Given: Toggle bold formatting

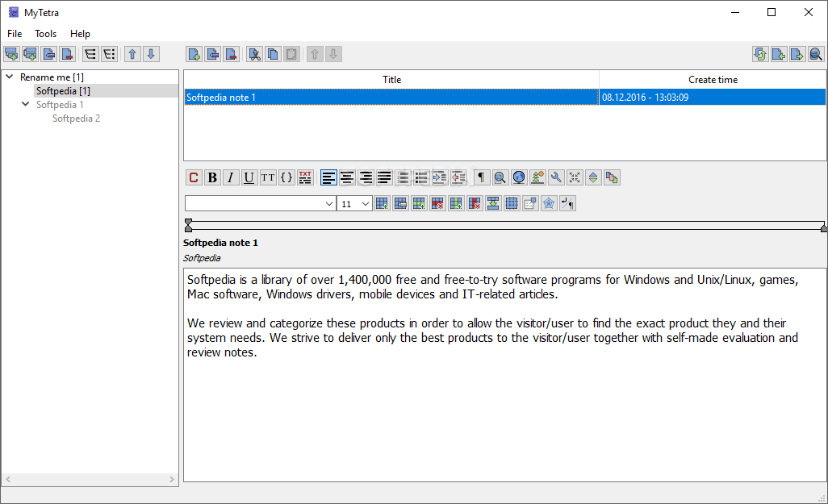Looking at the screenshot, I should click(x=212, y=178).
